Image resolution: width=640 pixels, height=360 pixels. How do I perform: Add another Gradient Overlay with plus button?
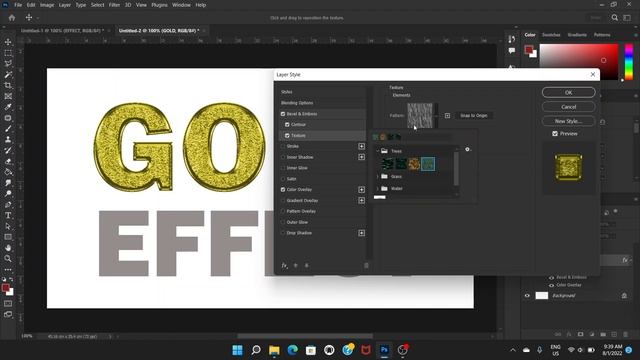(x=361, y=200)
